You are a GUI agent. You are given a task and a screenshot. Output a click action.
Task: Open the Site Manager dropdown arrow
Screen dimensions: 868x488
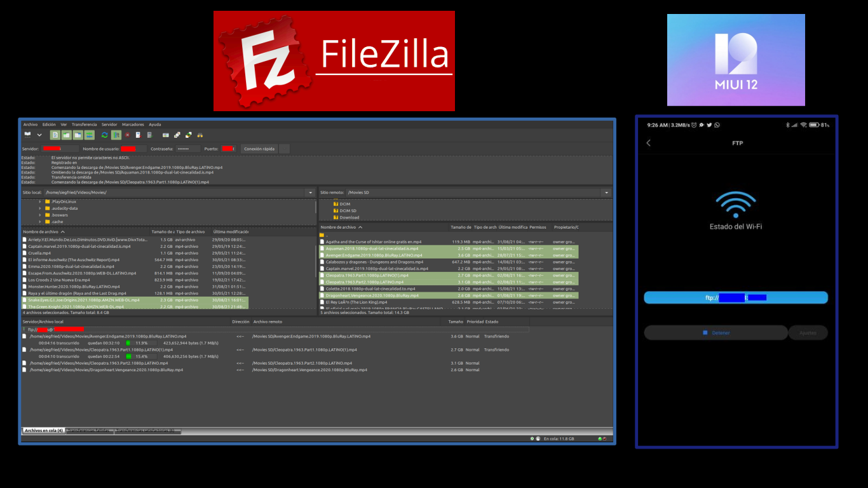[x=39, y=135]
